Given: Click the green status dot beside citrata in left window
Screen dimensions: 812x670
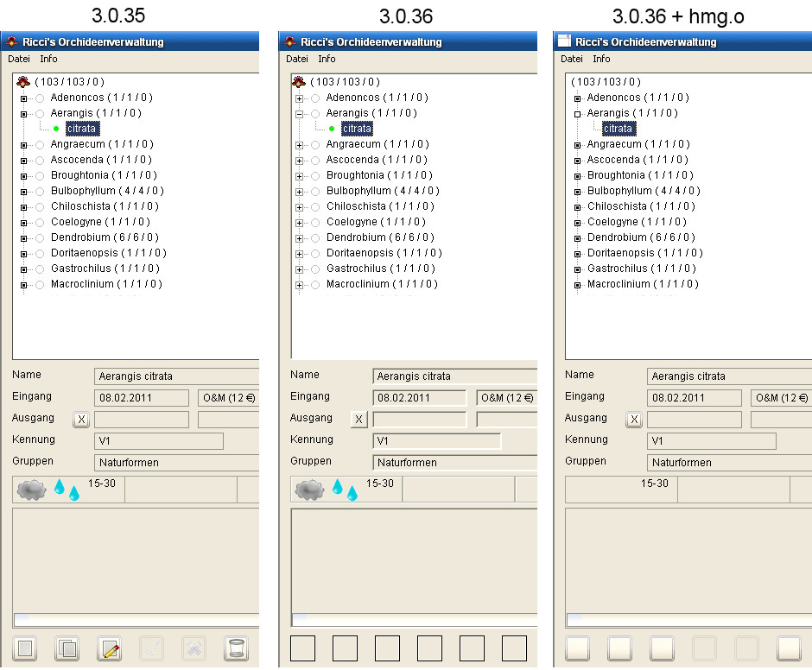Looking at the screenshot, I should tap(56, 129).
